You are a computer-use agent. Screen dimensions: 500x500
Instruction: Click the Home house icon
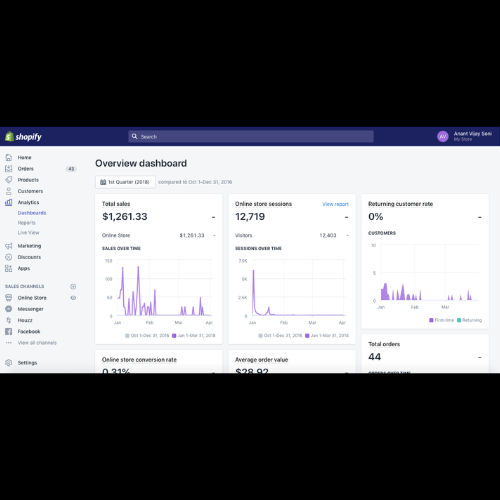pyautogui.click(x=9, y=157)
